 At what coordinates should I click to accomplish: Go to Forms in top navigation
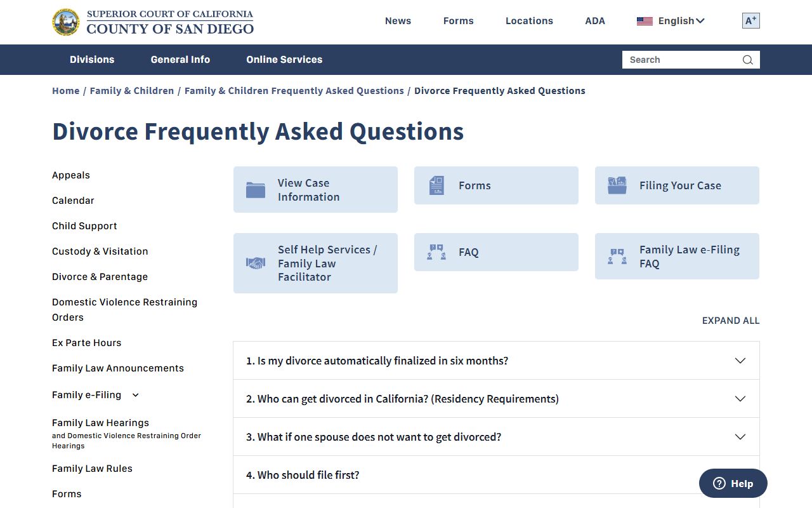pos(459,21)
